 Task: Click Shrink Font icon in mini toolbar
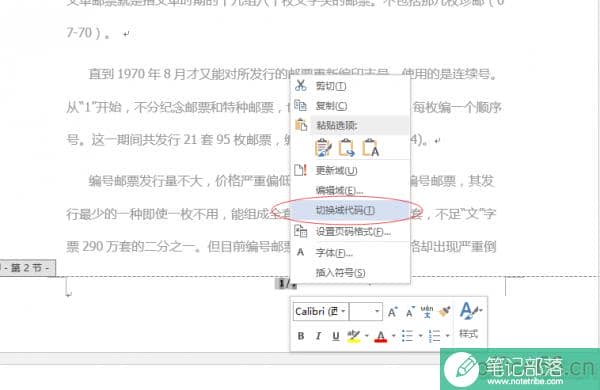tap(410, 312)
